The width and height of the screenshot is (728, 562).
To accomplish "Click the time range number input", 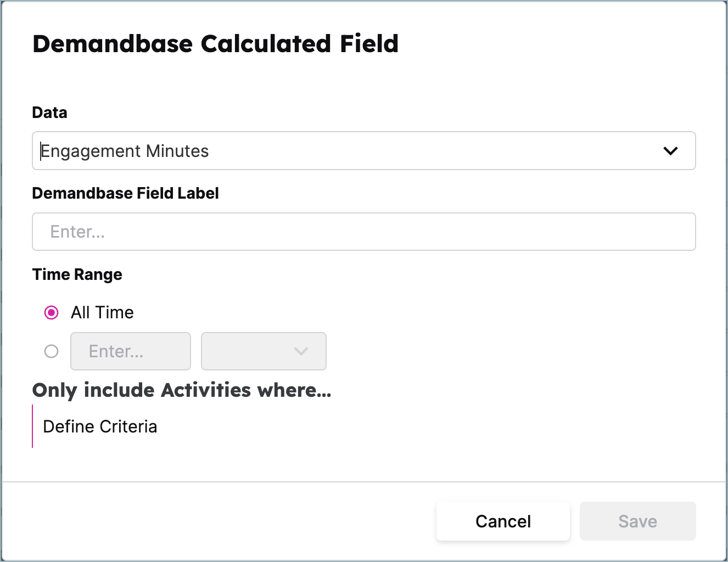I will tap(131, 351).
